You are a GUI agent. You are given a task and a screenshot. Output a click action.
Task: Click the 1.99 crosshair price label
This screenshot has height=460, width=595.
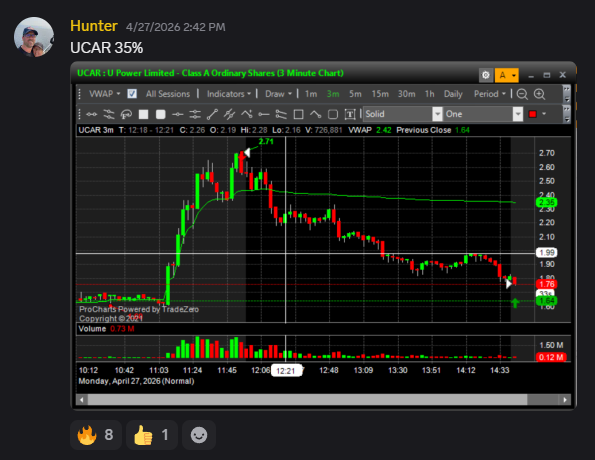pyautogui.click(x=546, y=252)
